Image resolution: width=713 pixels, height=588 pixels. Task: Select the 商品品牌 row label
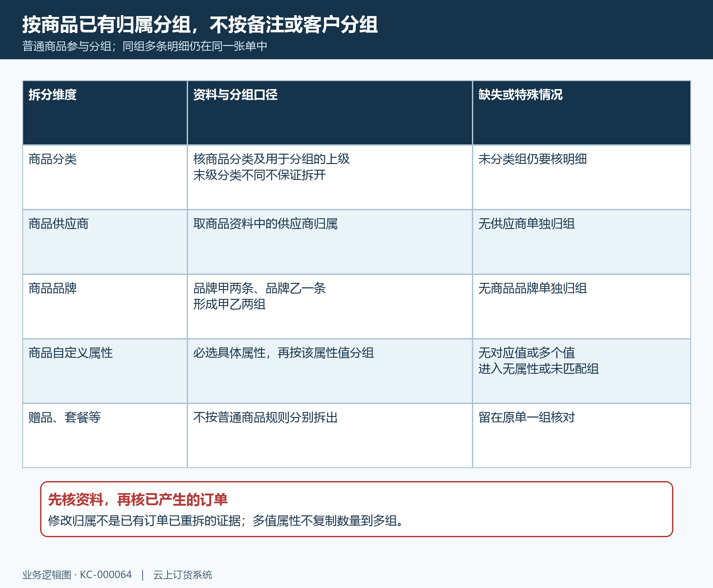pos(53,288)
